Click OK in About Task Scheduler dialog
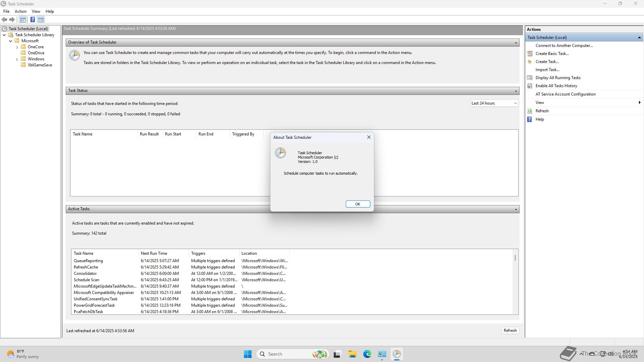The width and height of the screenshot is (644, 362). coord(358,204)
